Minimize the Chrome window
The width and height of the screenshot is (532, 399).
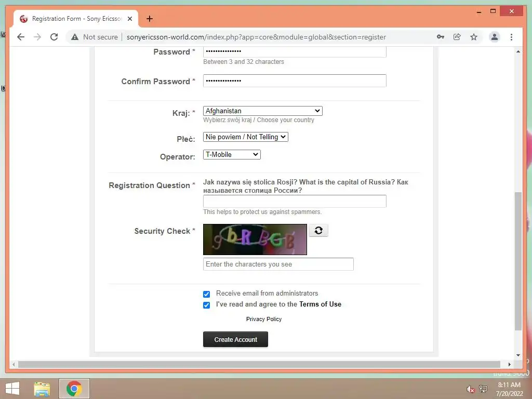point(478,11)
